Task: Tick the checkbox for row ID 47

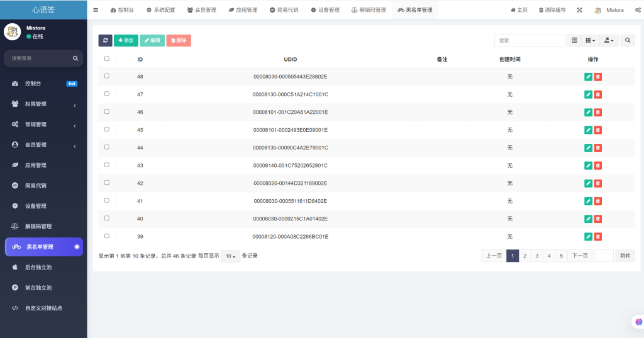Action: click(107, 94)
